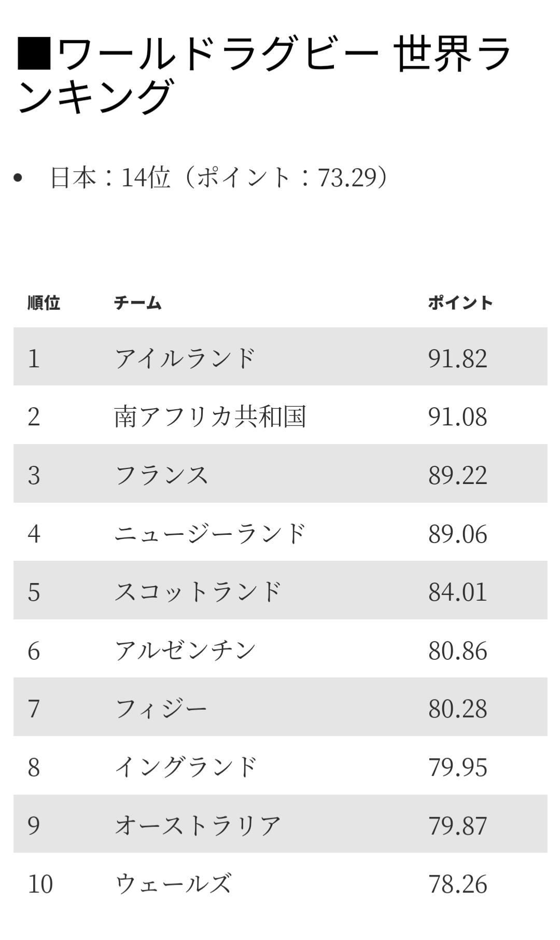
Task: Click team name ニュージーランド
Action: 210,534
